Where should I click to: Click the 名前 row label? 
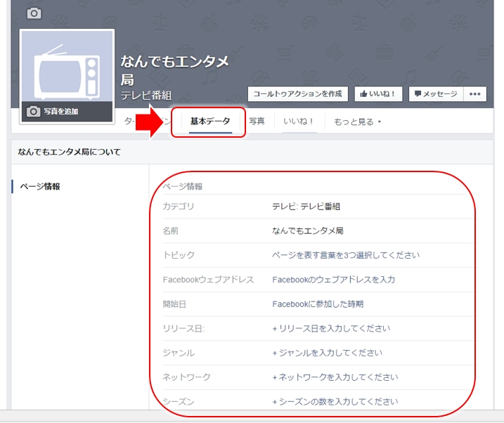(170, 230)
